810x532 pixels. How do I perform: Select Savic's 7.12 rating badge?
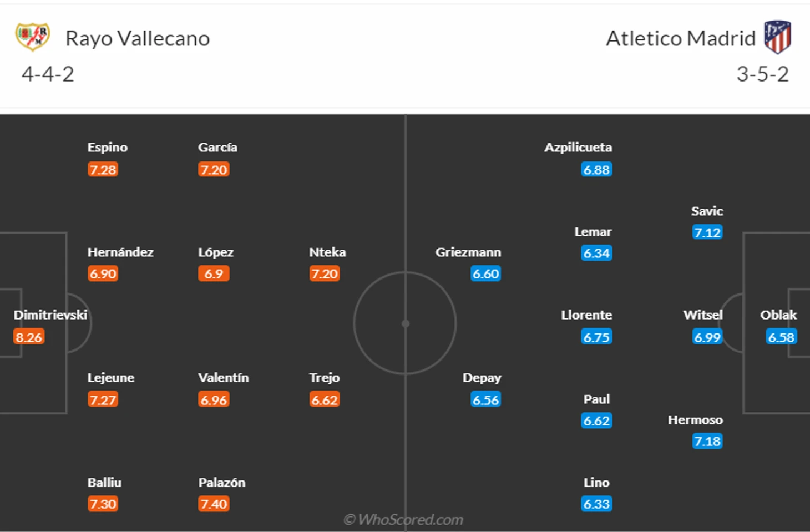click(707, 232)
